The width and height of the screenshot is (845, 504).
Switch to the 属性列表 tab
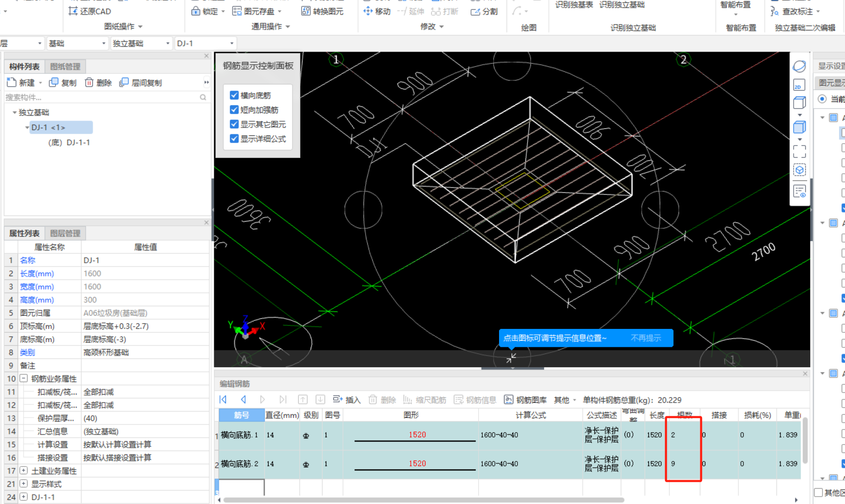coord(24,233)
